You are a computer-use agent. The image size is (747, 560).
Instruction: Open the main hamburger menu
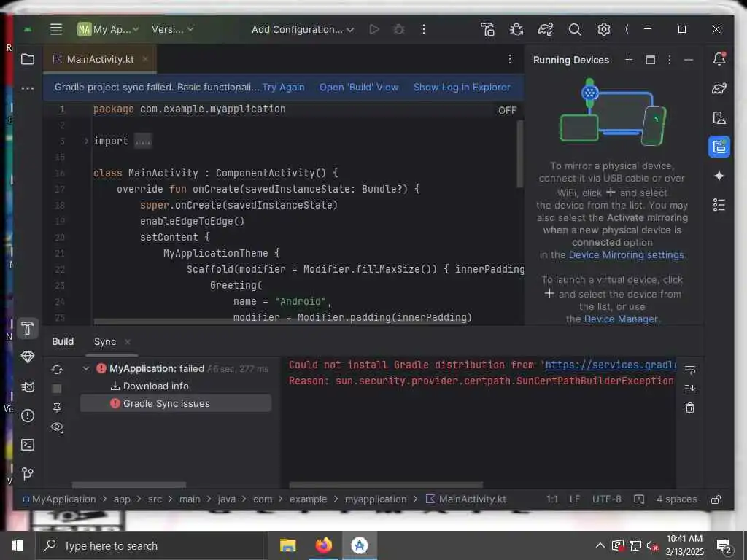[x=56, y=29]
